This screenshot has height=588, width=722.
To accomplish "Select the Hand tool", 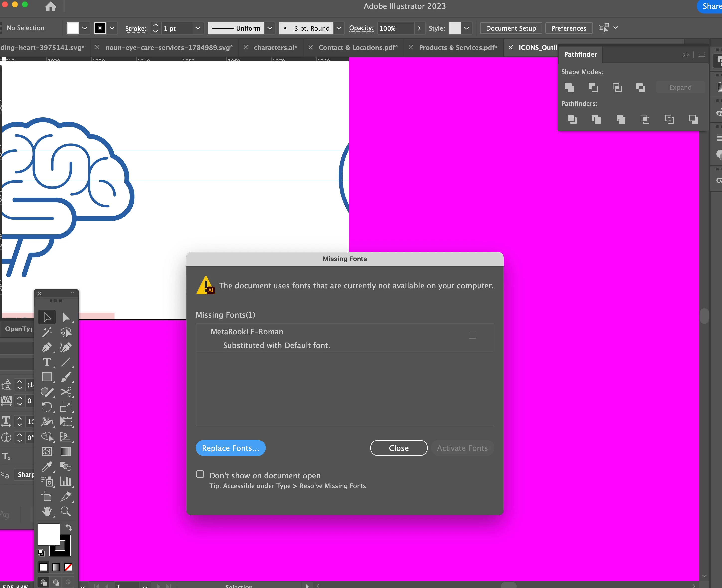I will coord(47,511).
